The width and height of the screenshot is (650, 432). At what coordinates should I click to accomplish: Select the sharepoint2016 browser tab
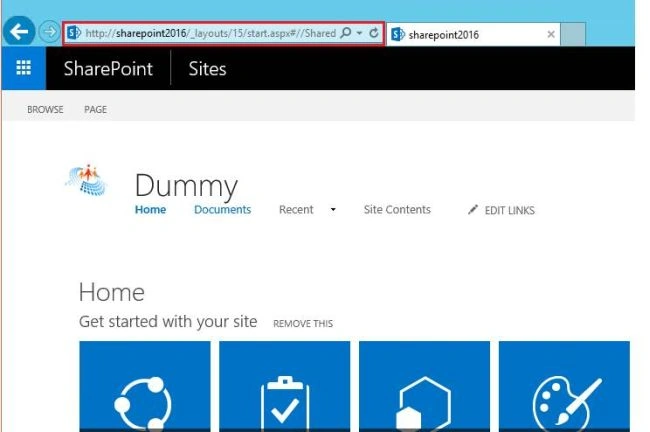tap(473, 34)
